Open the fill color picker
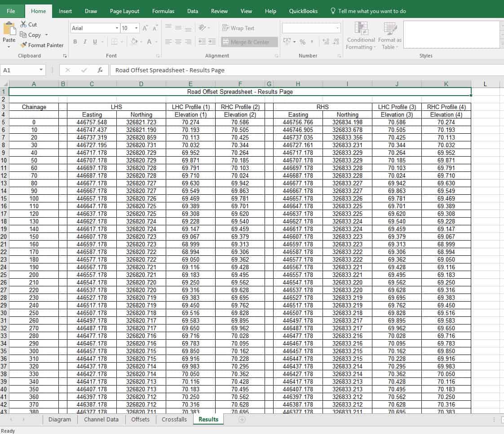 pyautogui.click(x=134, y=42)
